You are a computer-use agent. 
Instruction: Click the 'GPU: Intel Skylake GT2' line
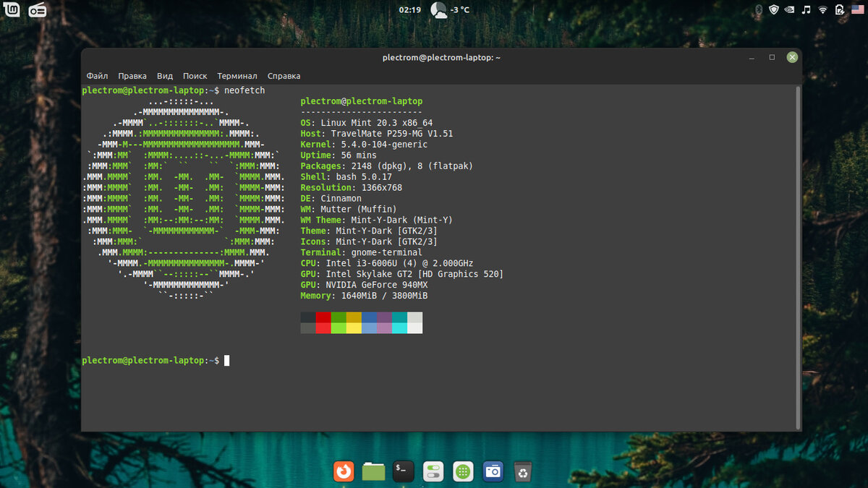402,275
